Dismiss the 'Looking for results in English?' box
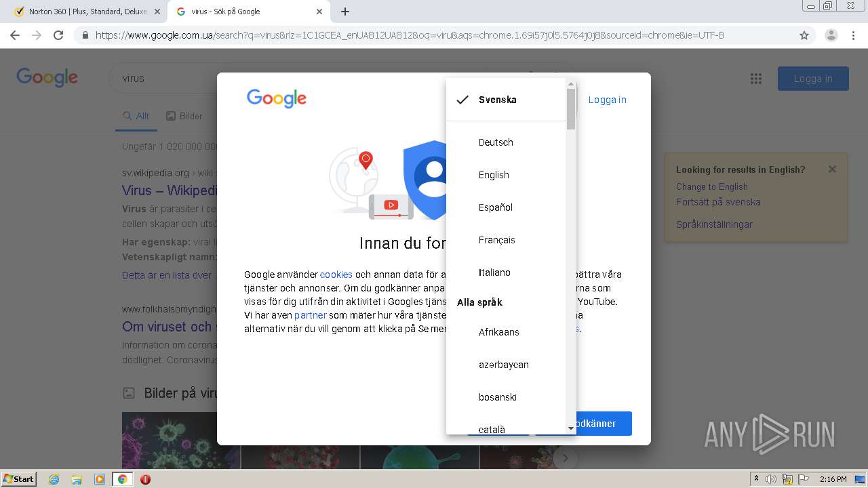Image resolution: width=868 pixels, height=488 pixels. (832, 169)
